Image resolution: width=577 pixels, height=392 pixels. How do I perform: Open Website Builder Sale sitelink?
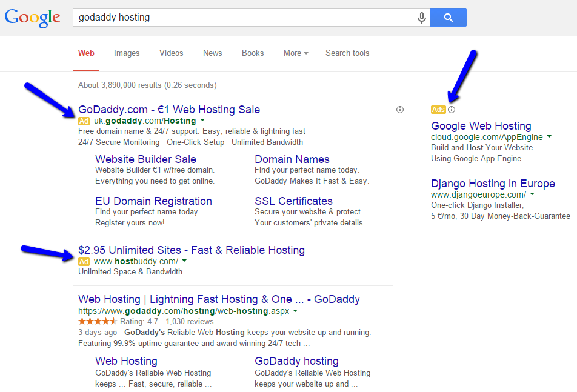[x=145, y=159]
